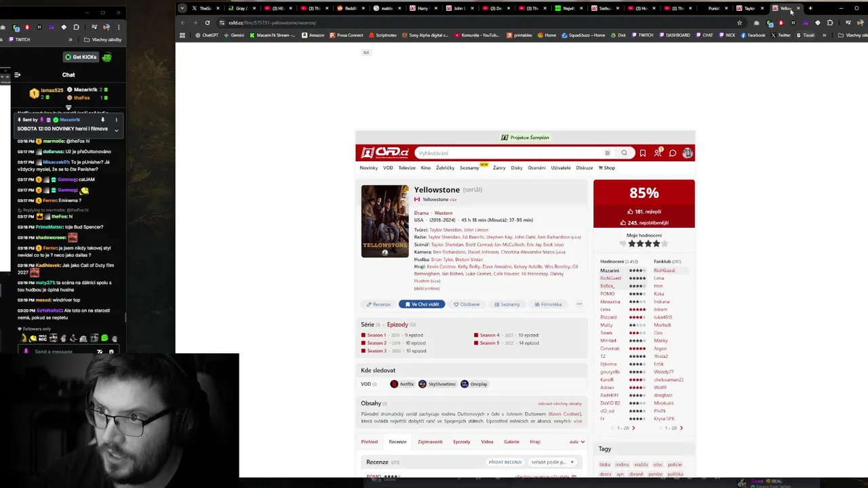
Task: Open the Epizody link next to Série
Action: pyautogui.click(x=397, y=325)
